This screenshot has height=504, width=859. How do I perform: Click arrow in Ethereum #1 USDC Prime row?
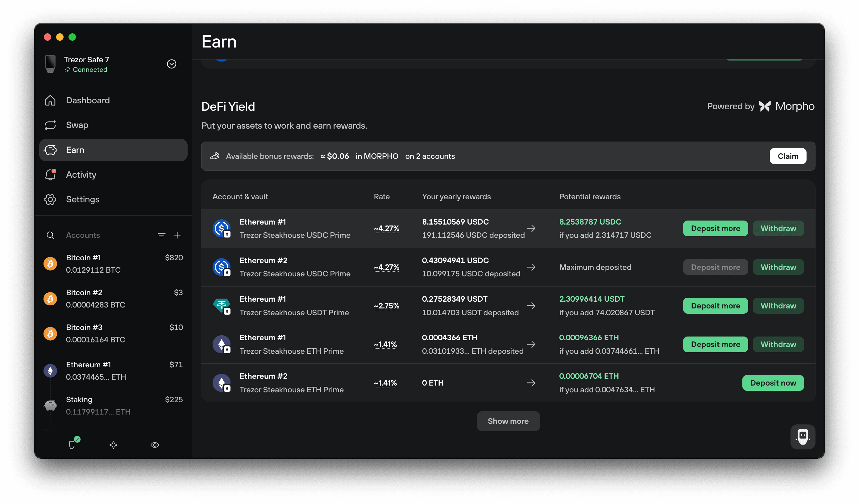point(531,228)
